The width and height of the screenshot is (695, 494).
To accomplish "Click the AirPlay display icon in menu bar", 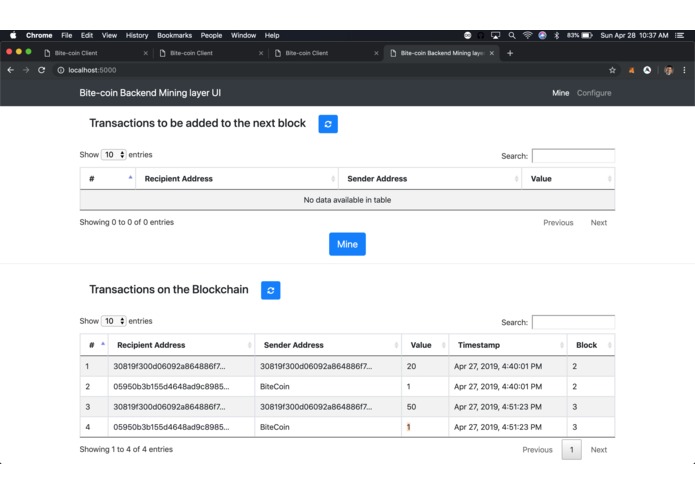I will click(x=496, y=35).
